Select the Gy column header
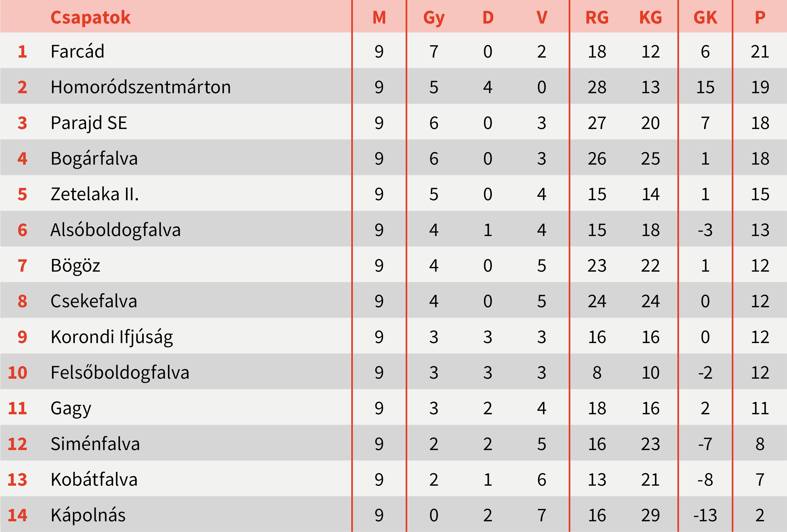Image resolution: width=787 pixels, height=532 pixels. coord(433,17)
